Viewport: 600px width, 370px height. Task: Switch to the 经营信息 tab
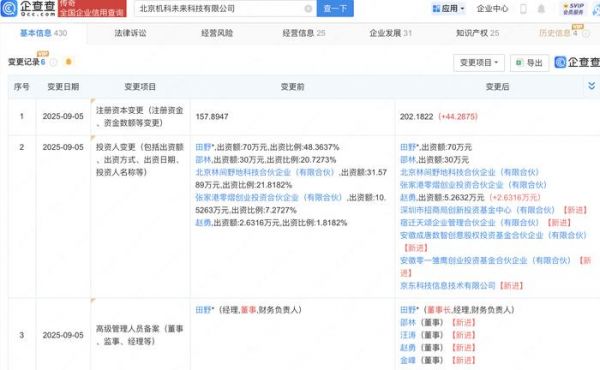[304, 33]
